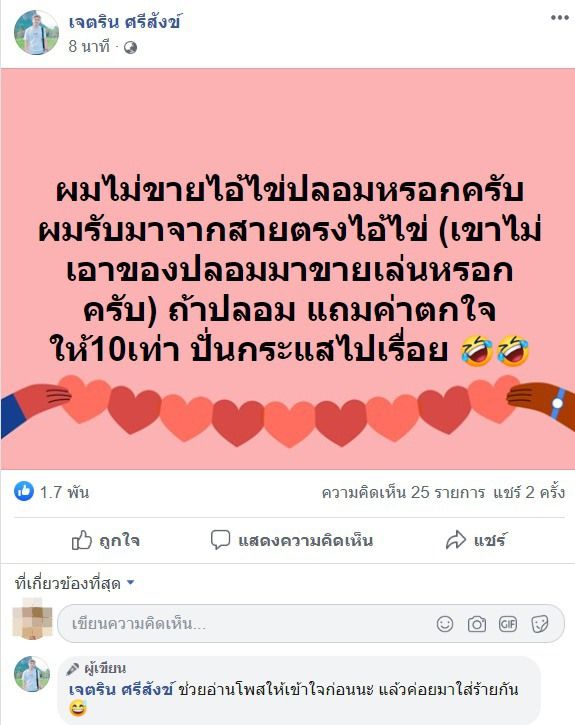This screenshot has width=575, height=725.
Task: Open the GIF picker icon
Action: tap(508, 624)
